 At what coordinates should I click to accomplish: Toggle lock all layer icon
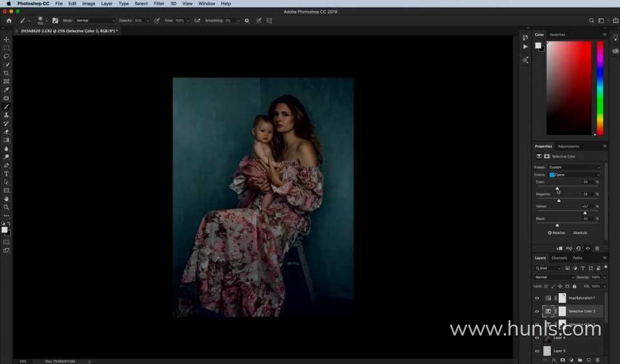pos(575,286)
